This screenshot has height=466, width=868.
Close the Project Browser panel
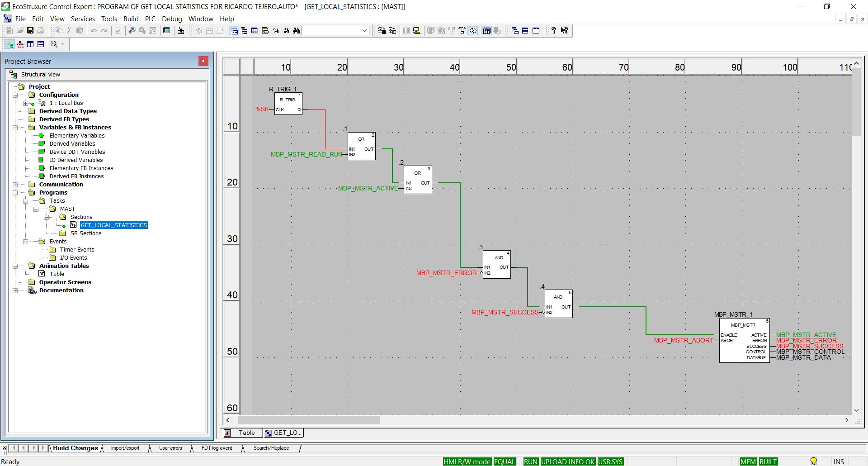[x=203, y=61]
